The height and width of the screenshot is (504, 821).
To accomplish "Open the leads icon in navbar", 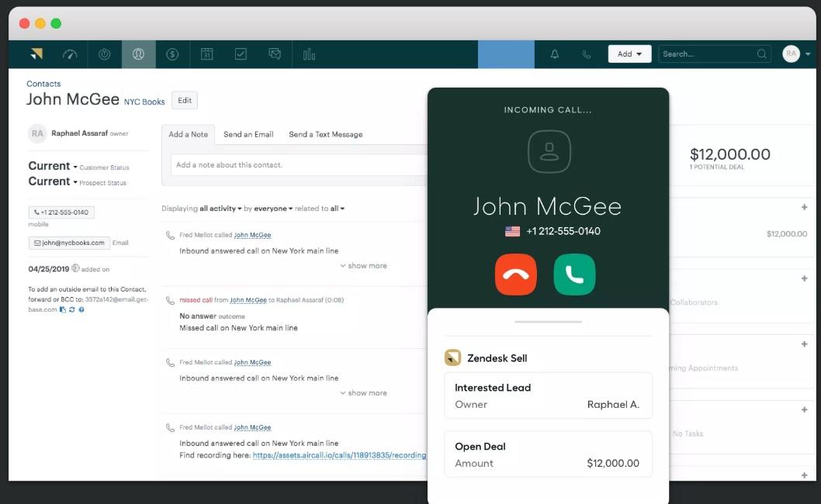I will coord(104,54).
